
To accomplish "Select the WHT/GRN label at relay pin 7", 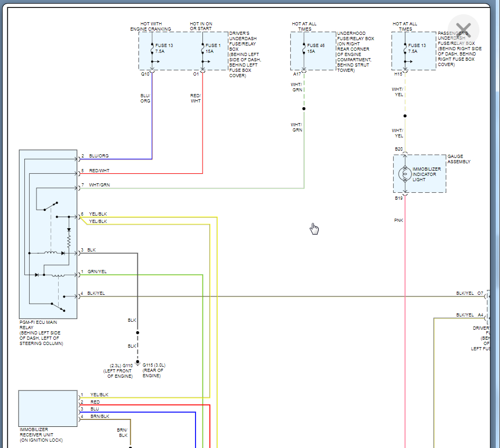I will pos(99,185).
